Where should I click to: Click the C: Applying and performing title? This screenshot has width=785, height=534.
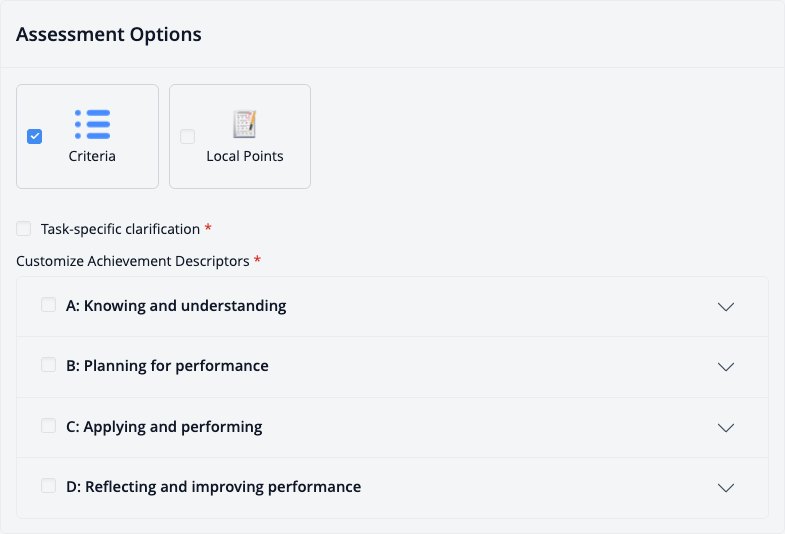click(164, 427)
